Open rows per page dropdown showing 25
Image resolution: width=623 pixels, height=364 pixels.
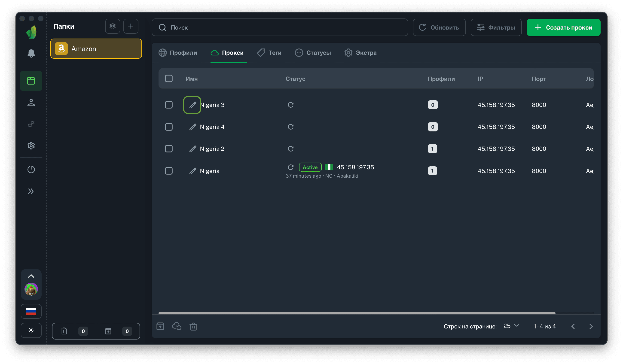[511, 326]
